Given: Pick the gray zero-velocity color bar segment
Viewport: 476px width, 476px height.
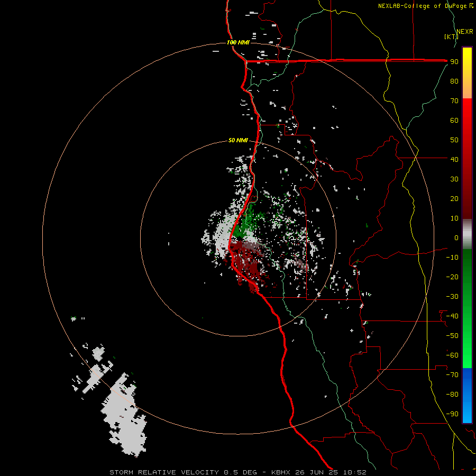Looking at the screenshot, I should click(467, 234).
